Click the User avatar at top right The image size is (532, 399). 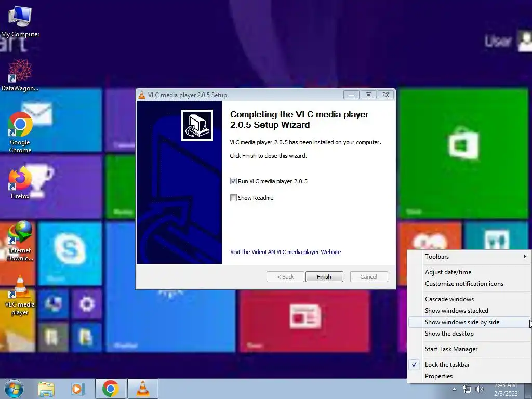tap(525, 41)
